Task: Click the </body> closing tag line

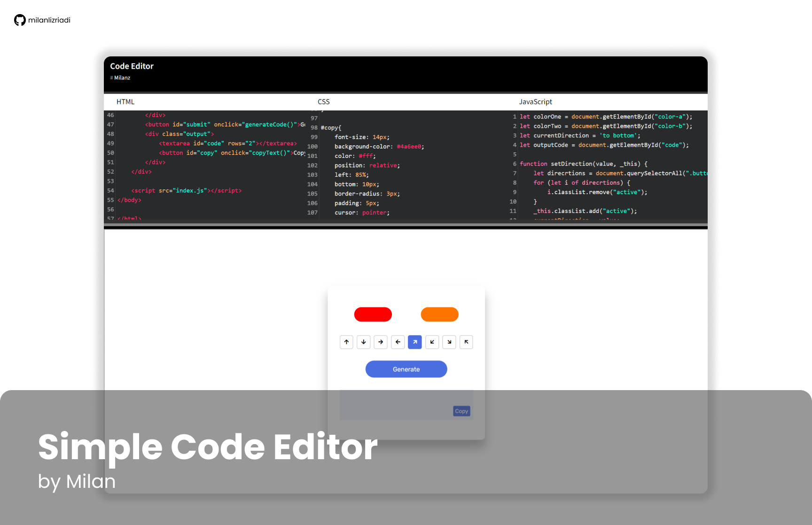Action: 129,200
